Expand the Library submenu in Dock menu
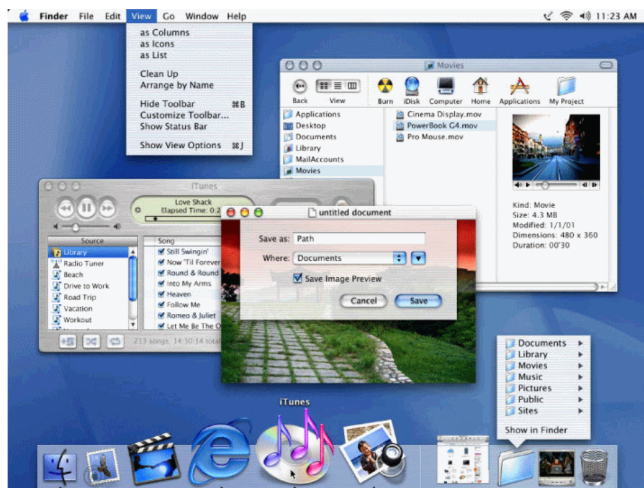The height and width of the screenshot is (488, 644). click(580, 354)
